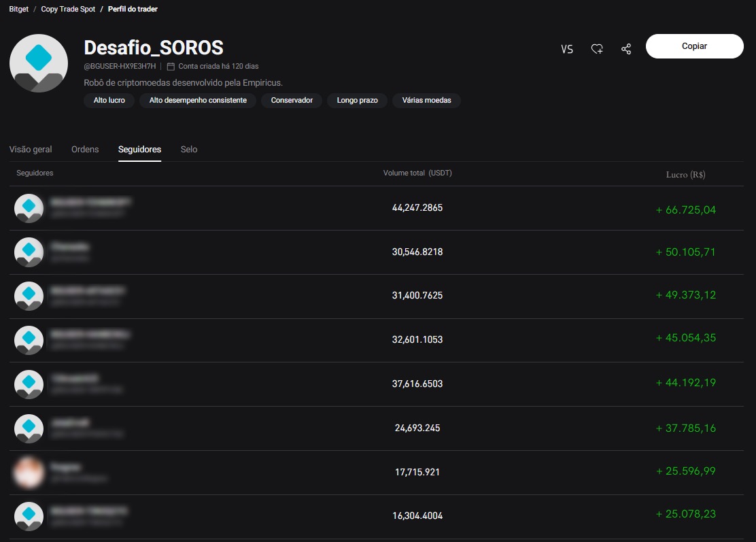Click the Conservador tag
Screen dimensions: 756x542
(292, 101)
